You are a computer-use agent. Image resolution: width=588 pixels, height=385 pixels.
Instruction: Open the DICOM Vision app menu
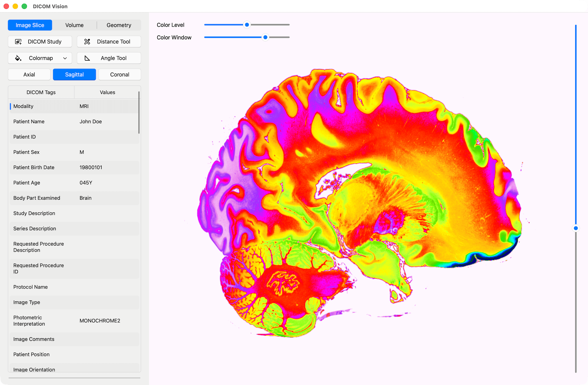[x=50, y=6]
